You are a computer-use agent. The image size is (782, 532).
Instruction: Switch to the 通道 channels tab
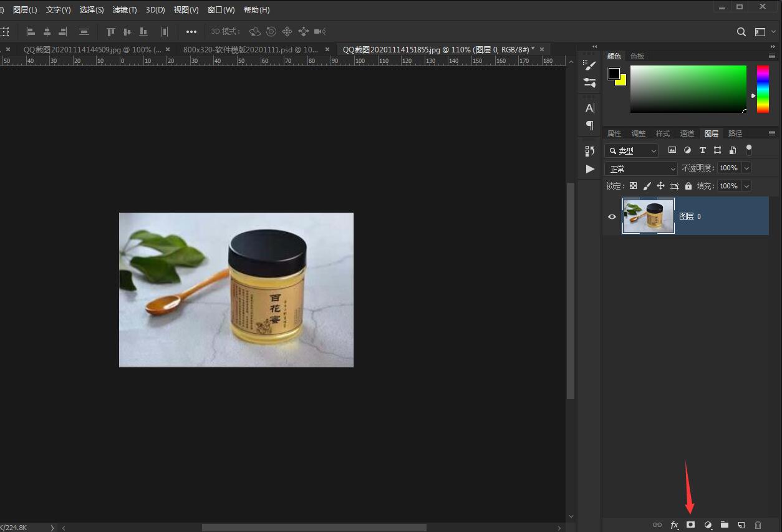pos(687,133)
